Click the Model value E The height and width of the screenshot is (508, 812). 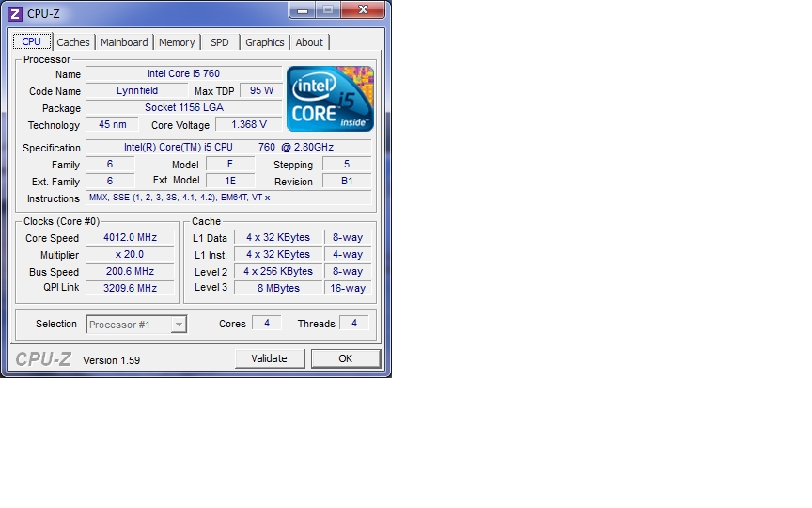[x=230, y=164]
